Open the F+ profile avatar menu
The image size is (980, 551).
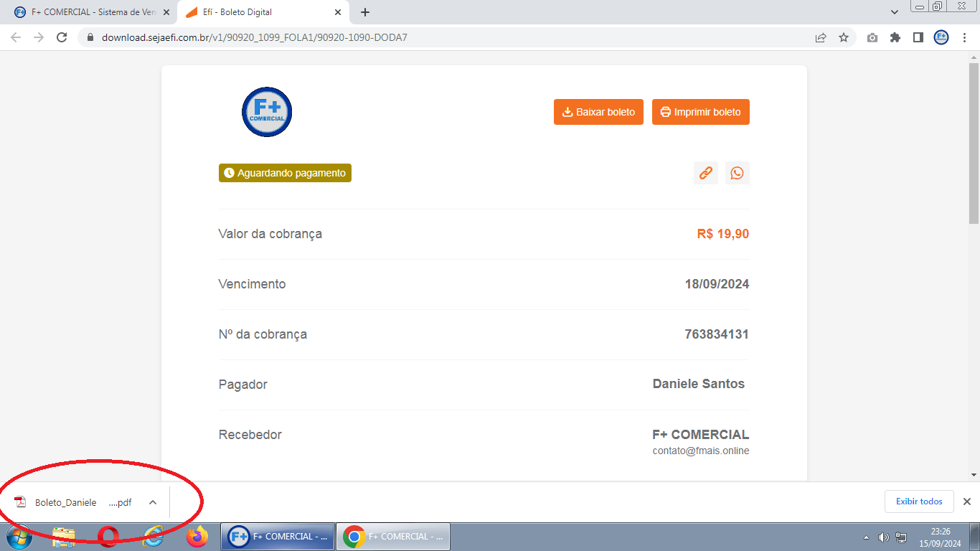tap(941, 37)
